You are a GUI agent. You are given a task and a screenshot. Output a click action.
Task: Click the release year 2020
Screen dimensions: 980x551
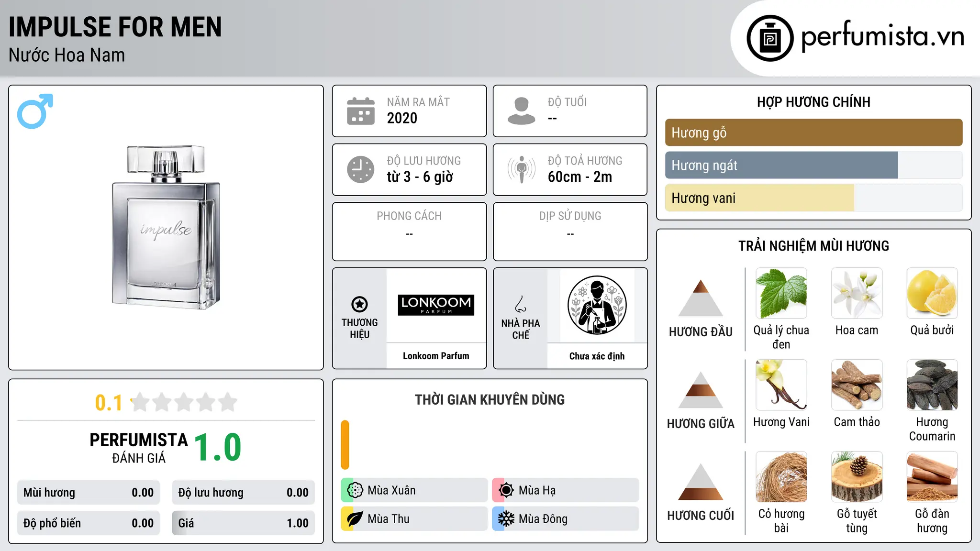click(402, 118)
